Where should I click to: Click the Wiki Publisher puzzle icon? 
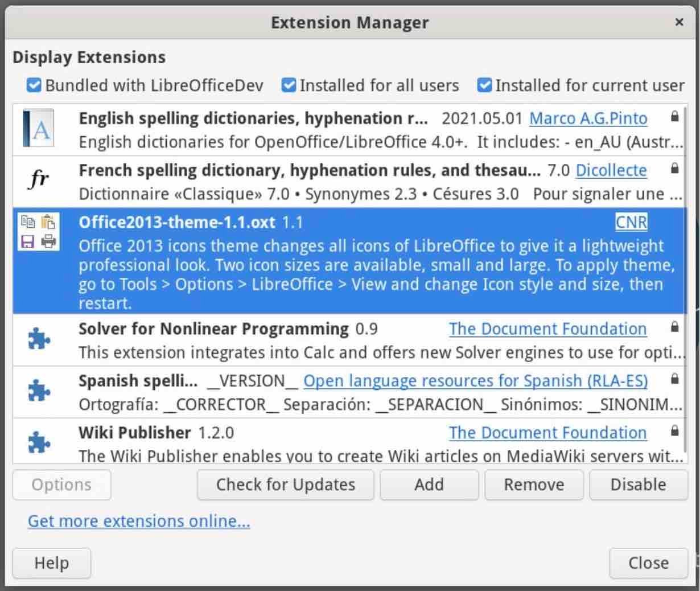[x=39, y=442]
